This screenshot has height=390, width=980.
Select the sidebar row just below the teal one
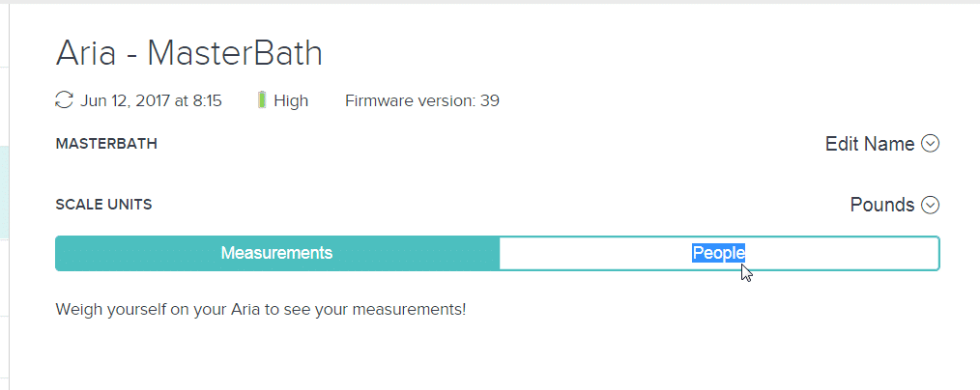[x=4, y=276]
